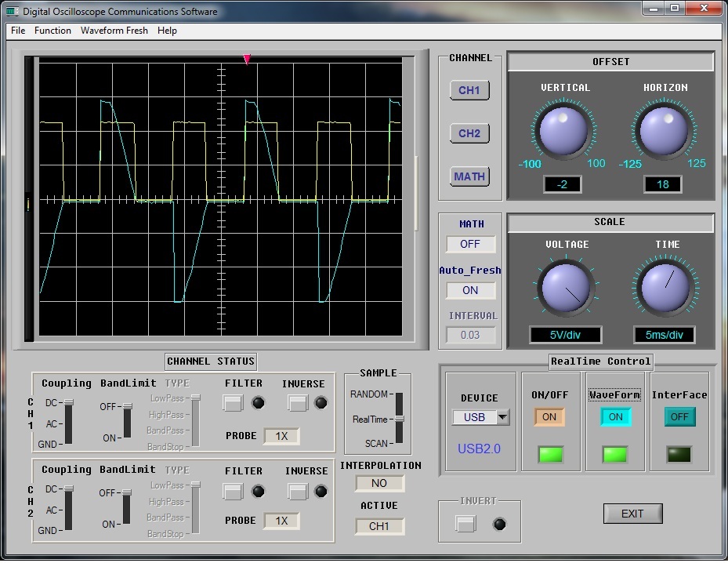Screen dimensions: 728x563
Task: Click the SCALE panel header
Action: click(610, 222)
